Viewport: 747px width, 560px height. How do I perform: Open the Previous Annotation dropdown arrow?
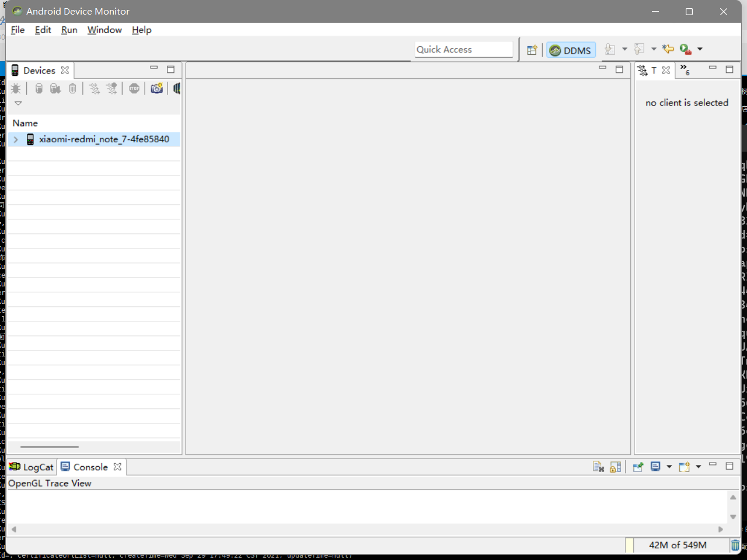654,50
